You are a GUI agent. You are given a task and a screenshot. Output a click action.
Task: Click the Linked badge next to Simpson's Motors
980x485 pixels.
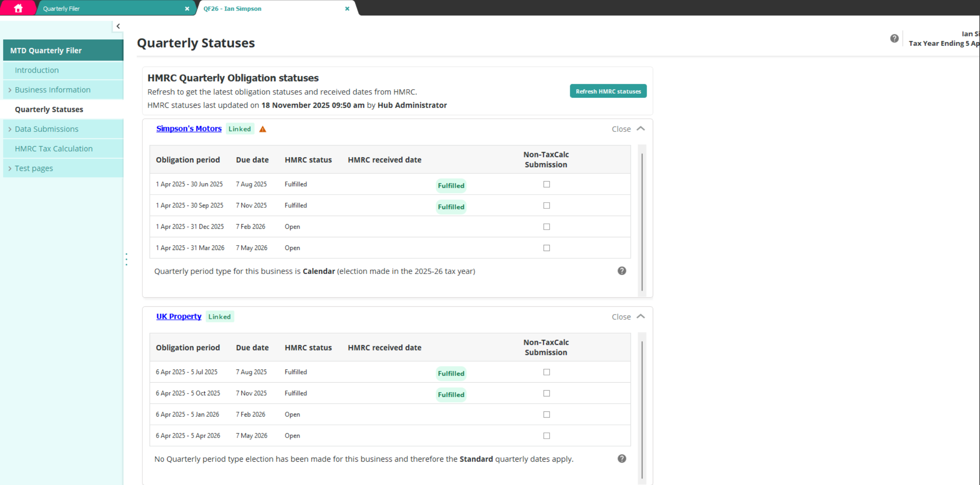[240, 129]
